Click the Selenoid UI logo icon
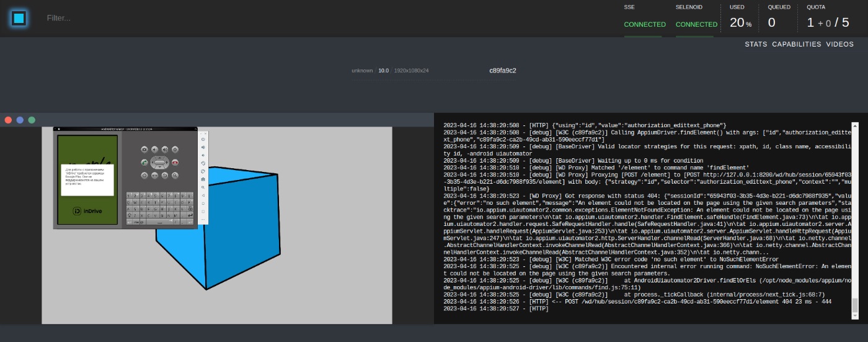 (19, 18)
